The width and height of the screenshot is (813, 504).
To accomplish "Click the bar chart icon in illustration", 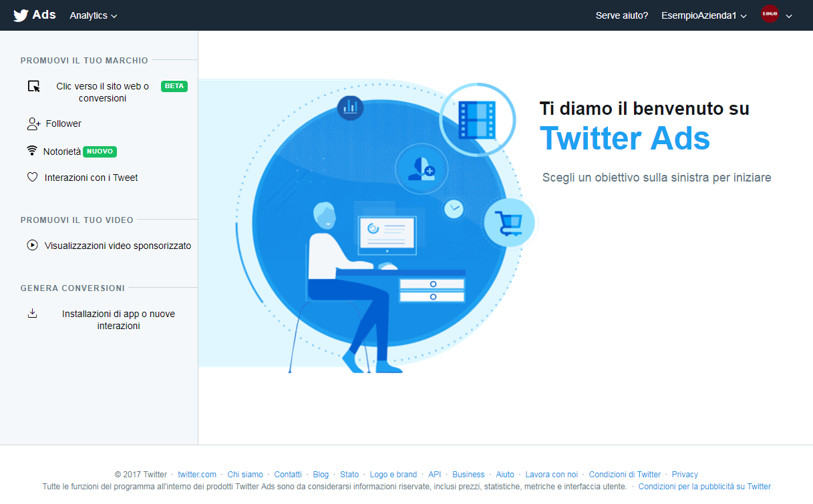I will coord(350,107).
